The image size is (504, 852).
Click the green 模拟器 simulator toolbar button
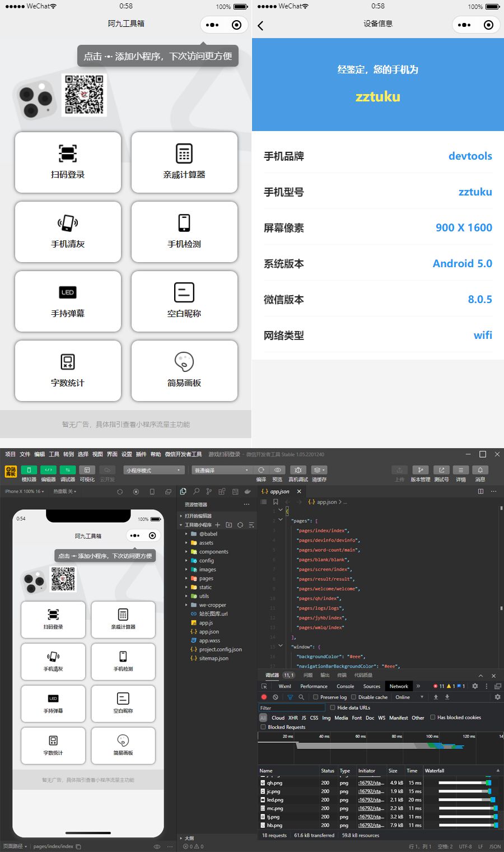click(x=29, y=470)
